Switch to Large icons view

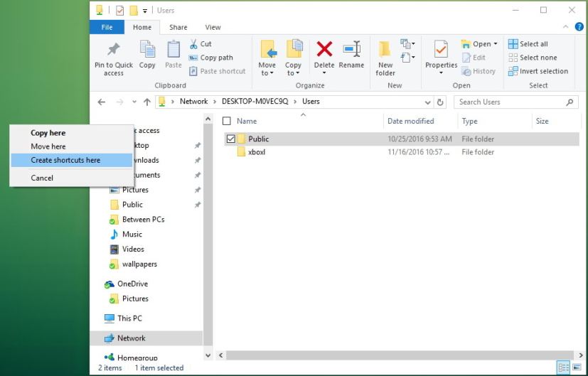[x=577, y=367]
